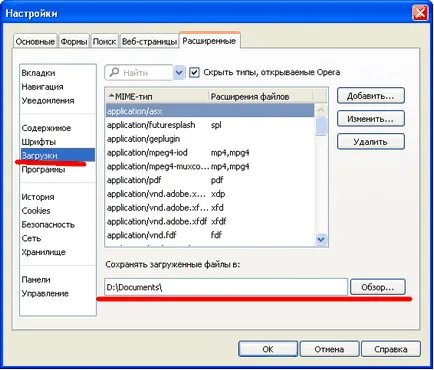Select the application/vnd.adobe.x... xdp row

click(x=210, y=194)
